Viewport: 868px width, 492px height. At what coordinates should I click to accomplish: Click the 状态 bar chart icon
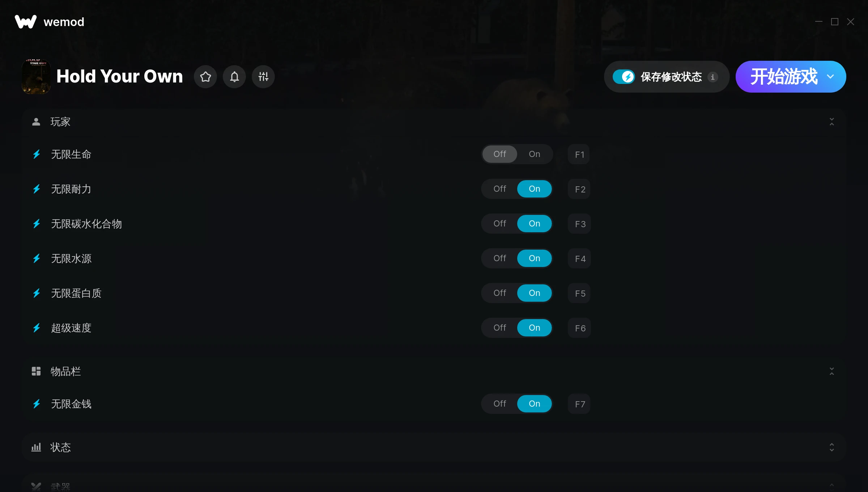click(36, 447)
